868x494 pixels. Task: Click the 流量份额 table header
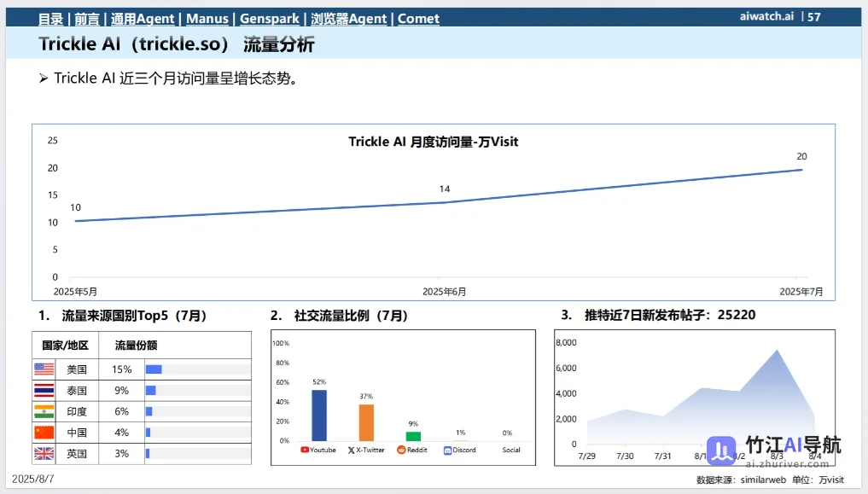137,346
